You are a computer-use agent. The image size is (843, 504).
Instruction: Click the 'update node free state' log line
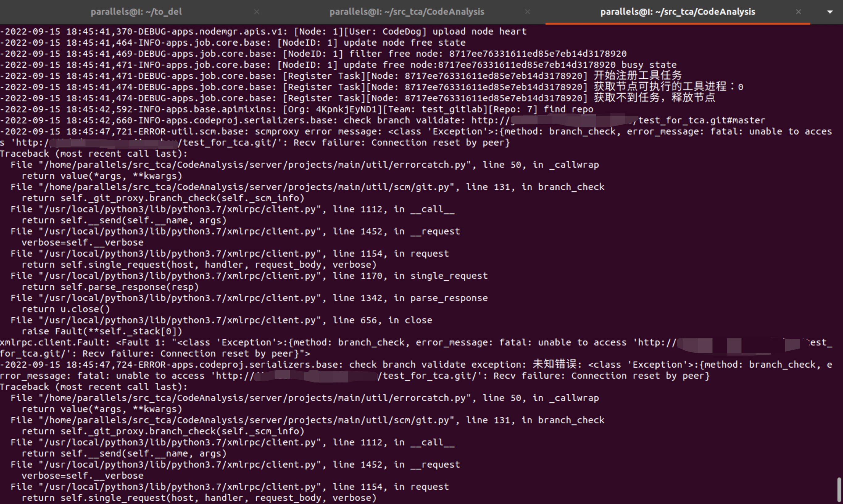(233, 43)
